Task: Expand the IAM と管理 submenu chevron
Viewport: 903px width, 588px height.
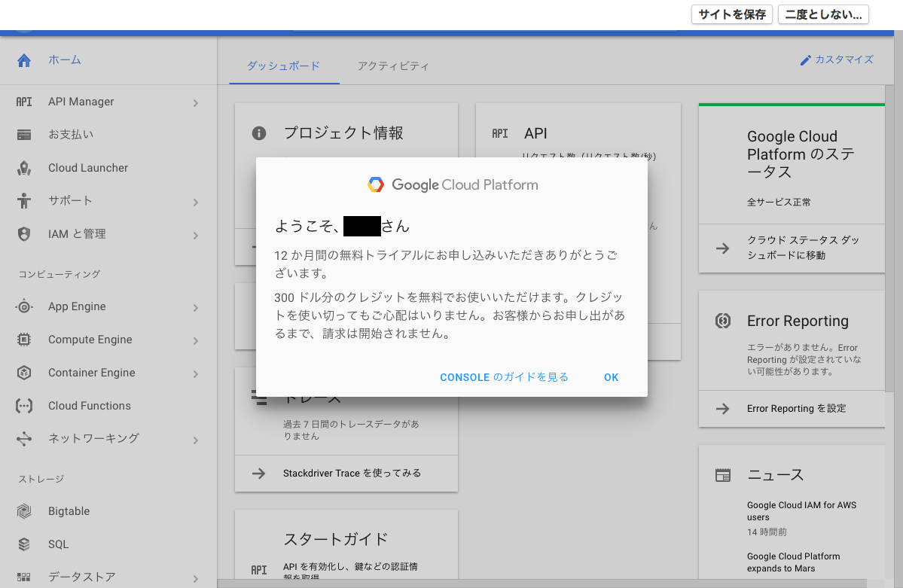Action: [196, 235]
